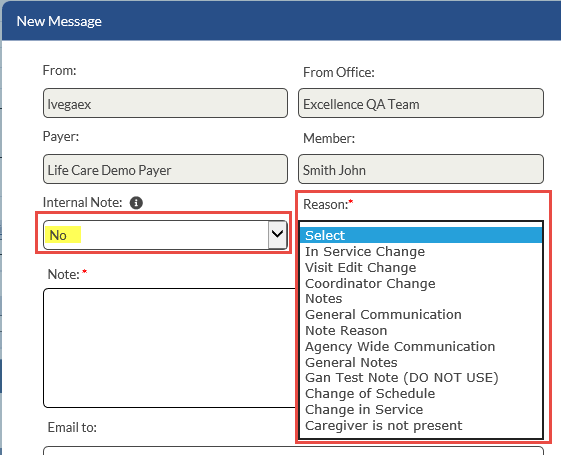Choose 'Note Reason' from list
This screenshot has width=561, height=455.
[421, 331]
